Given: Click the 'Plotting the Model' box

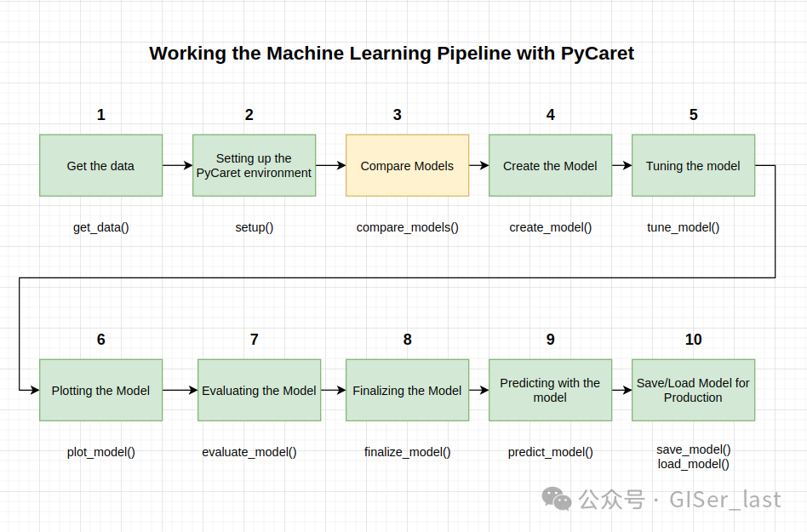Looking at the screenshot, I should tap(100, 390).
